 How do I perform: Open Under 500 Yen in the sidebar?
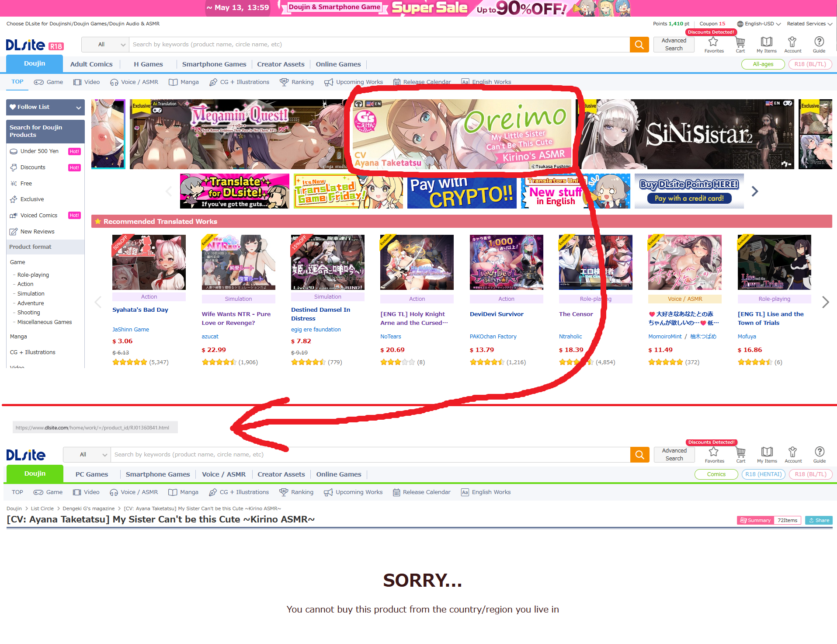click(39, 151)
